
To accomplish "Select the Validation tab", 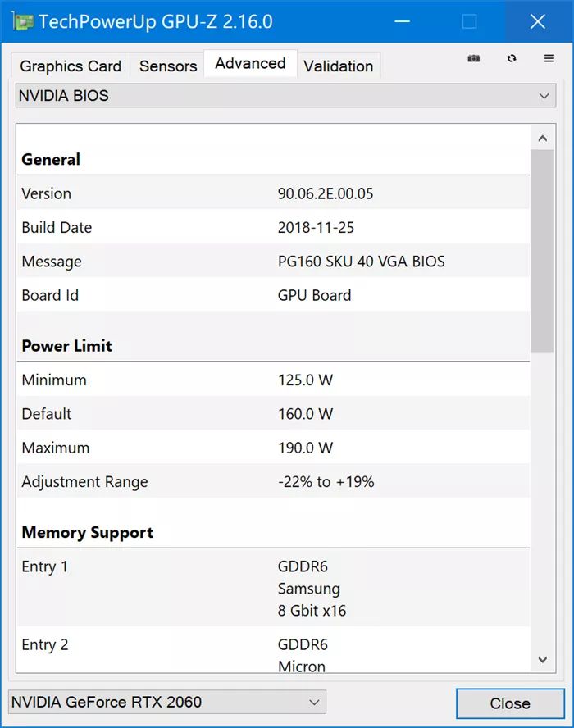I will click(x=338, y=66).
